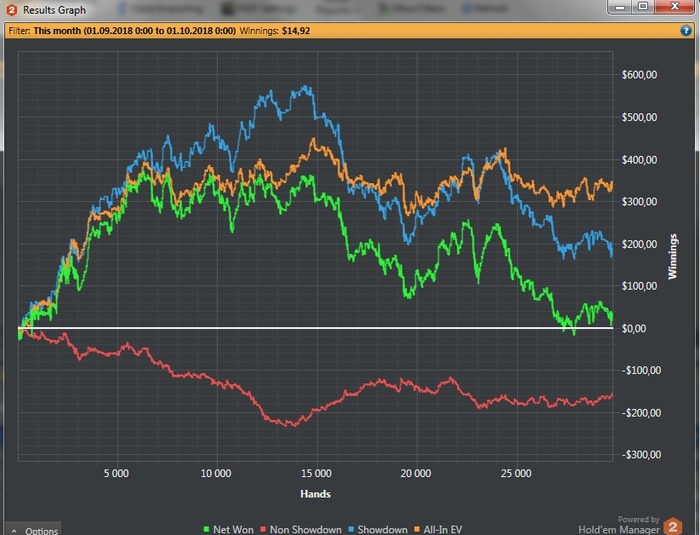Click the $600,00 axis label
Image resolution: width=700 pixels, height=535 pixels.
point(639,75)
